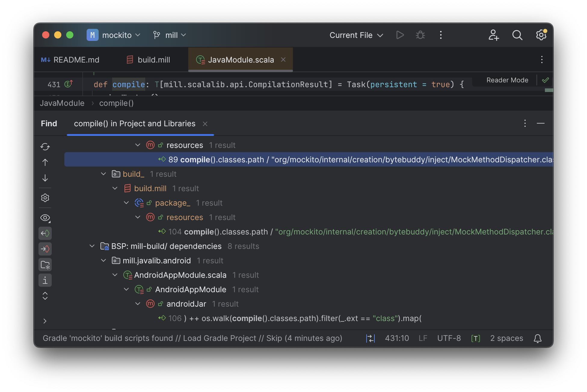Screen dimensions: 587x392
Task: Open the preview usages eye icon
Action: pyautogui.click(x=45, y=218)
